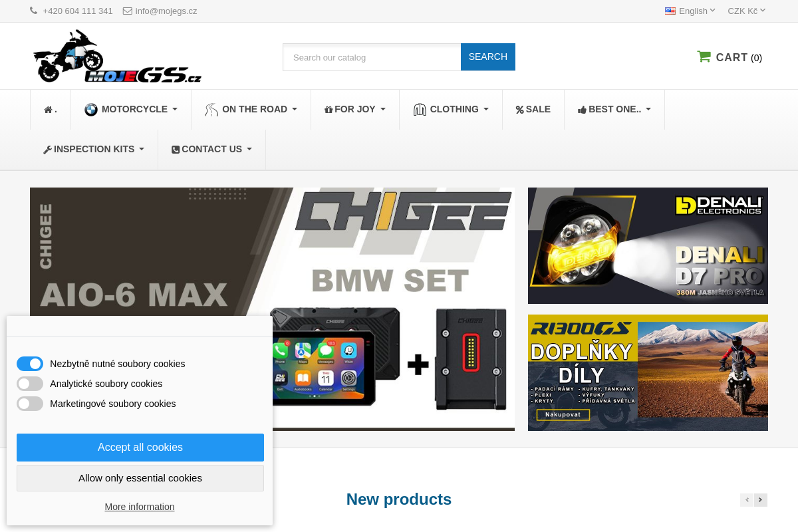Click the winding road icon beside On The Road
Image resolution: width=798 pixels, height=532 pixels.
pyautogui.click(x=211, y=110)
